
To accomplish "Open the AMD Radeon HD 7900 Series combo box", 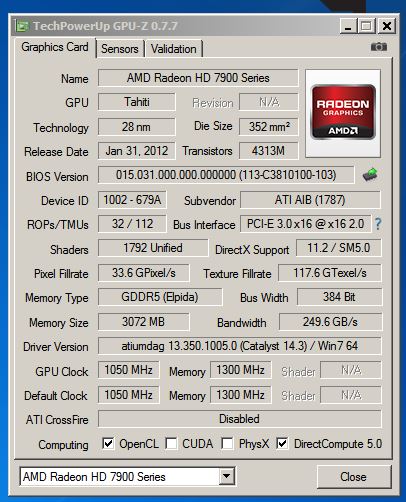I will (127, 476).
